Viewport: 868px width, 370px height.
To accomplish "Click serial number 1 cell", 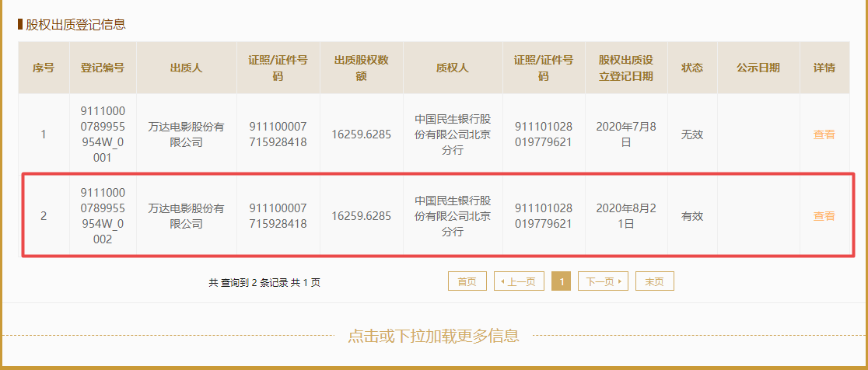I will click(44, 134).
